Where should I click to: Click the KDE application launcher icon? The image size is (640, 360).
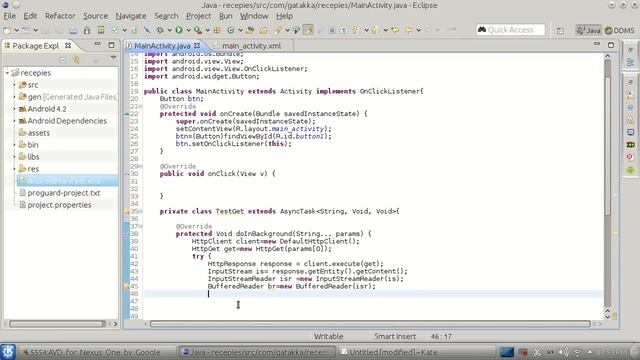click(8, 352)
